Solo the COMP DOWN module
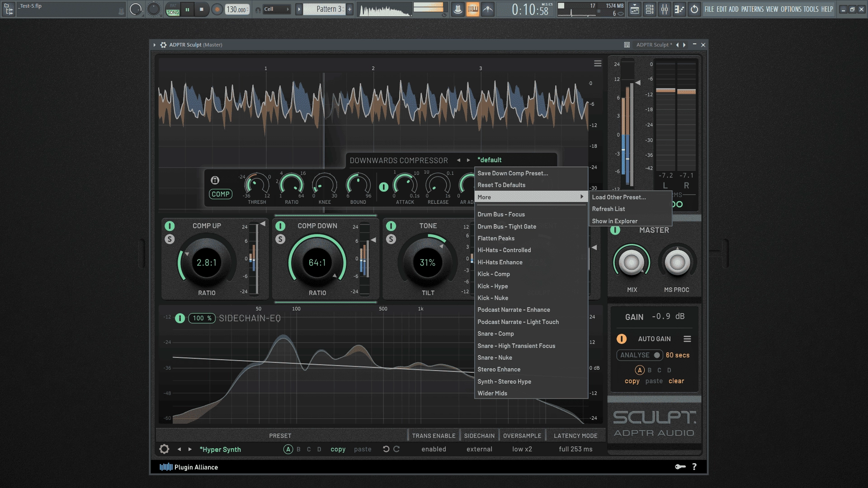This screenshot has height=488, width=868. pyautogui.click(x=280, y=239)
